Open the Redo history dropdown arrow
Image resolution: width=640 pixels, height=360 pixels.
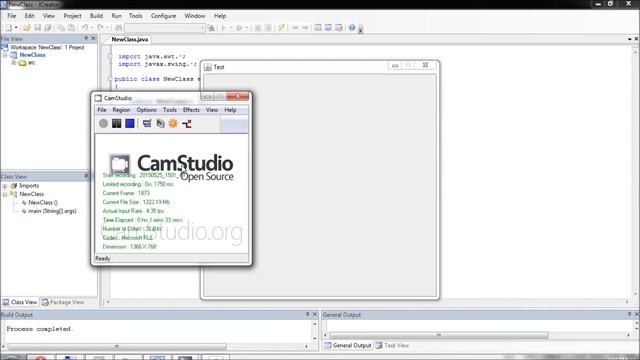tap(107, 28)
